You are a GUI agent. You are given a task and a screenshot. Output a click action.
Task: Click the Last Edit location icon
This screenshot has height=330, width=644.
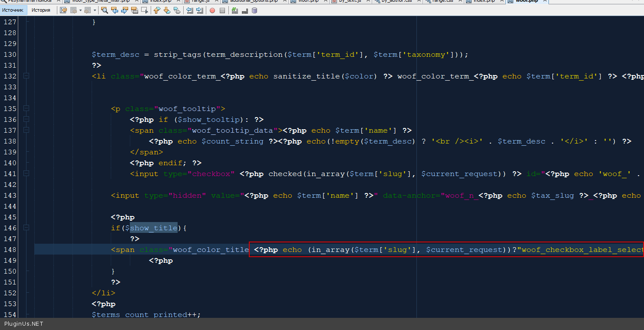click(x=63, y=10)
